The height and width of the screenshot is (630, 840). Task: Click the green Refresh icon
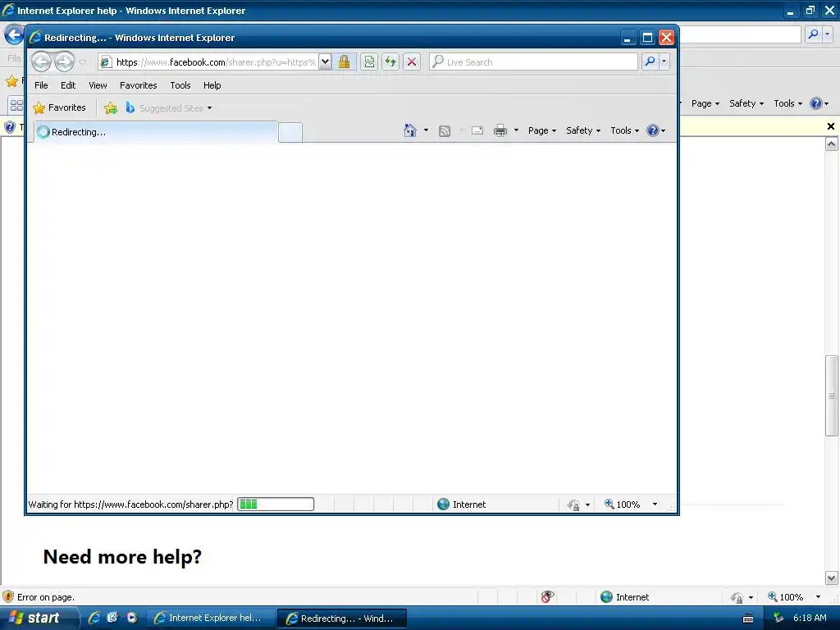(x=390, y=62)
